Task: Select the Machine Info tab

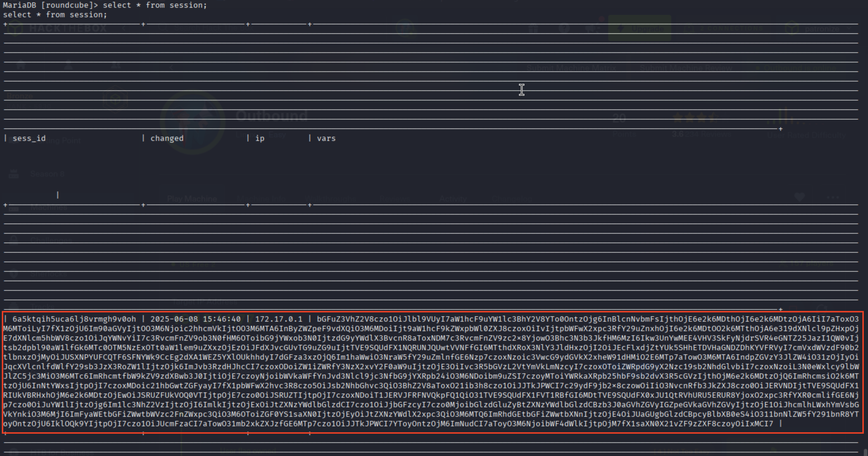Action: coord(261,199)
